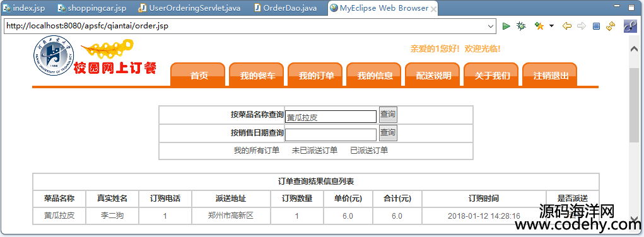The height and width of the screenshot is (237, 644).
Task: Click the favorites star icon
Action: click(539, 26)
